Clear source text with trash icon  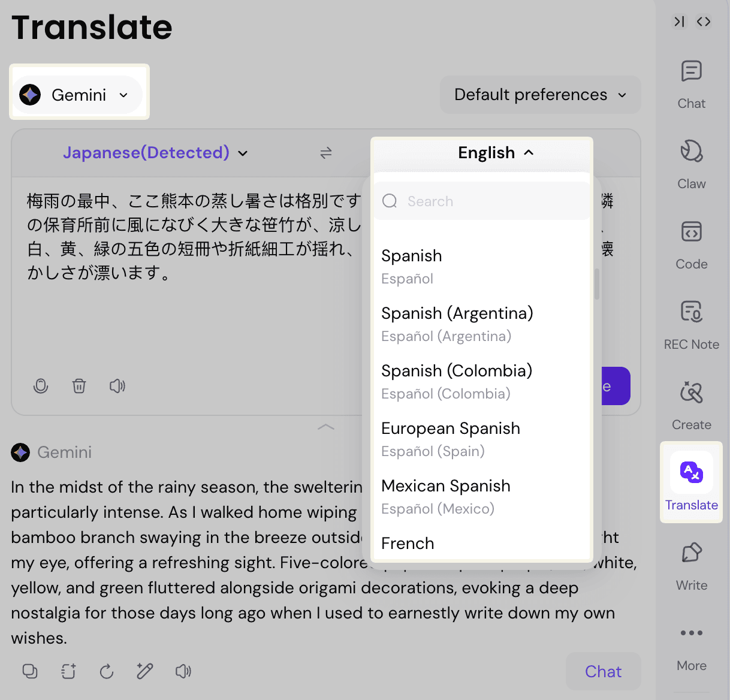tap(79, 386)
